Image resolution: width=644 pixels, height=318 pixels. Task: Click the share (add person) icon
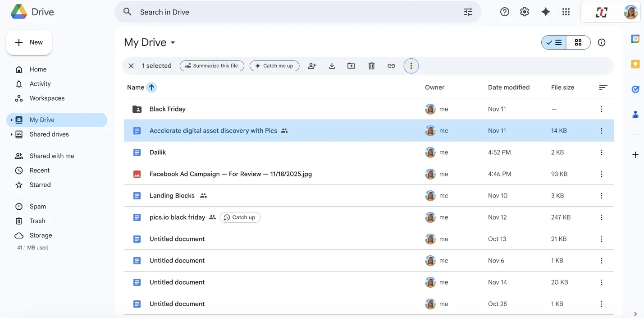(x=312, y=66)
